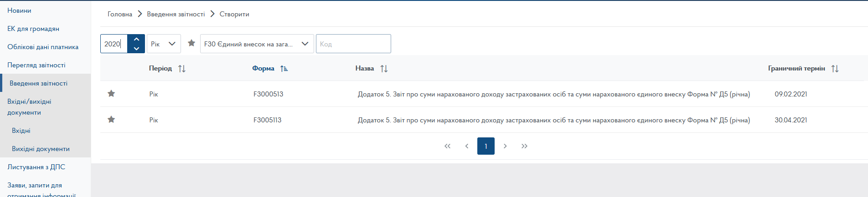Open form F3000513 from the table
This screenshot has width=868, height=197.
(268, 94)
